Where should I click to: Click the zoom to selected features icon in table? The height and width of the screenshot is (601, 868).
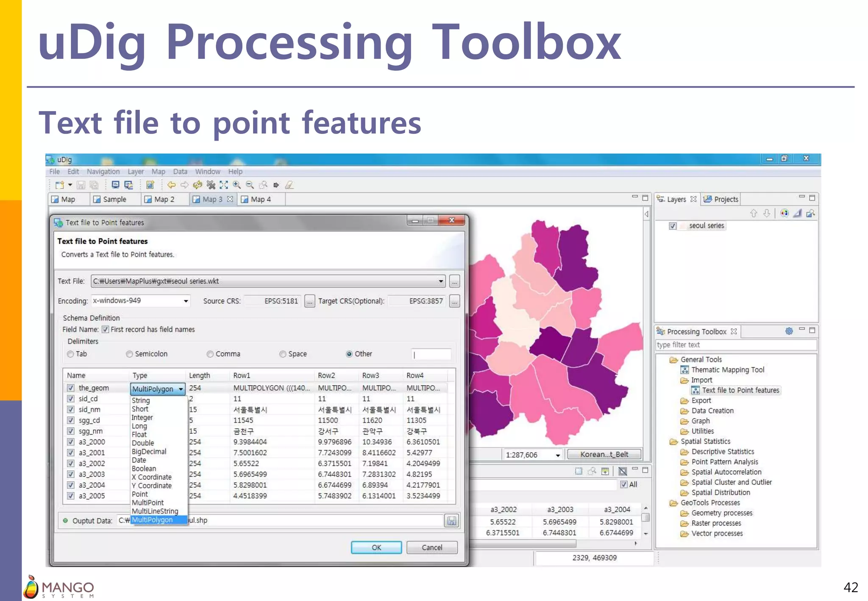pyautogui.click(x=592, y=471)
